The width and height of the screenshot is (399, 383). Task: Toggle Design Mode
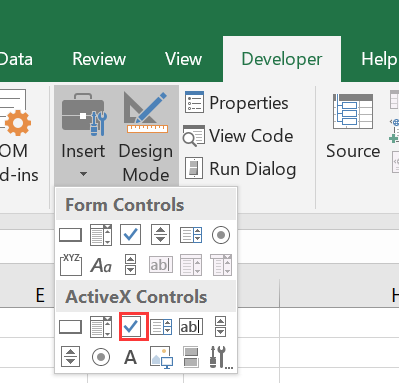pos(146,136)
